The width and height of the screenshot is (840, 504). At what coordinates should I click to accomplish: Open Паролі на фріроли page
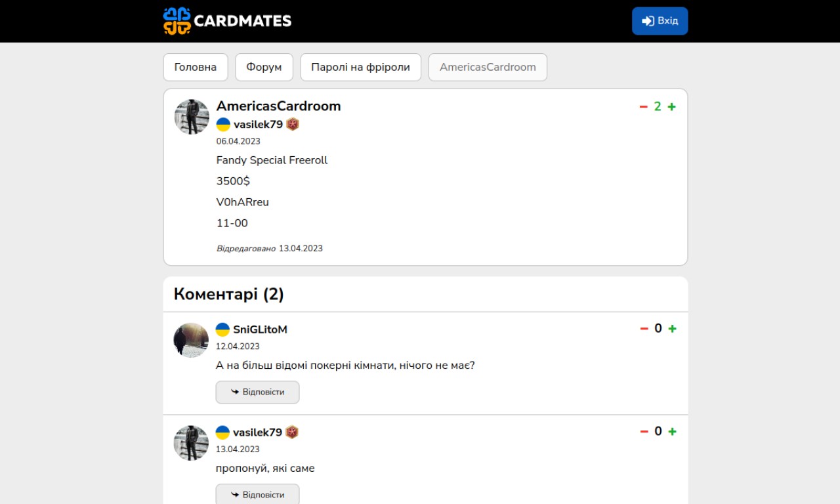click(360, 67)
